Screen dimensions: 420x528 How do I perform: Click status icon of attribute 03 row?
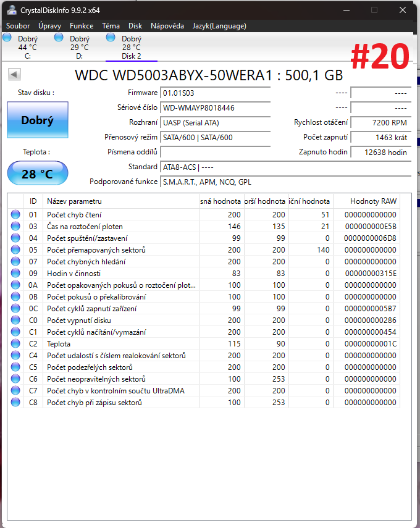point(15,226)
